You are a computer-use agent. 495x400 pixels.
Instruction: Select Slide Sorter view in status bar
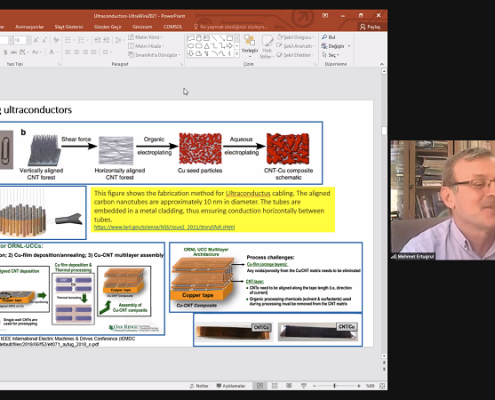(275, 386)
